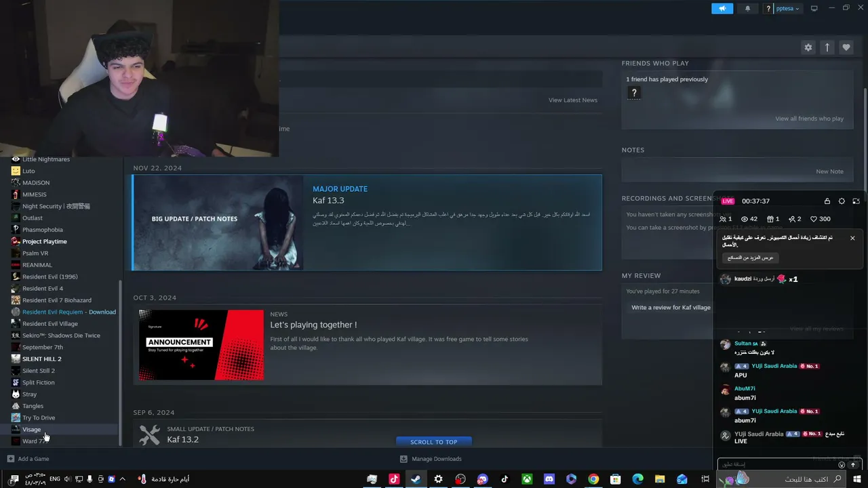The image size is (868, 488).
Task: Open game settings gear for Kaf village
Action: (x=808, y=47)
